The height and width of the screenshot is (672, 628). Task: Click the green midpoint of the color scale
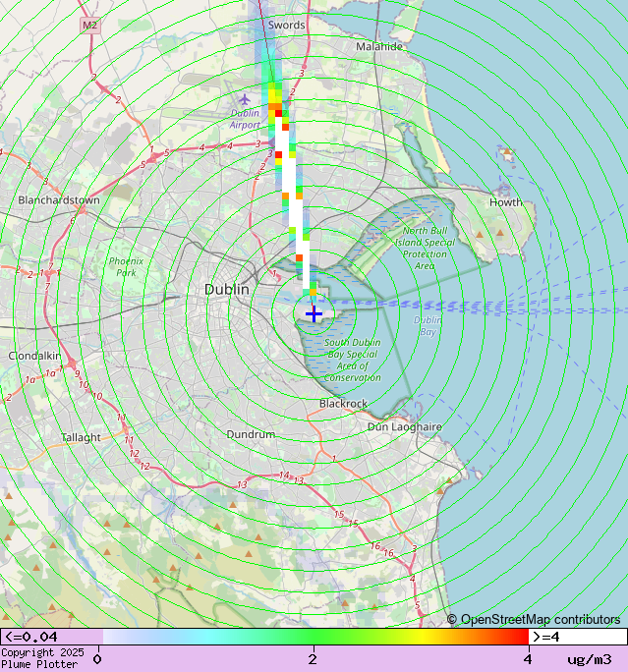(314, 637)
